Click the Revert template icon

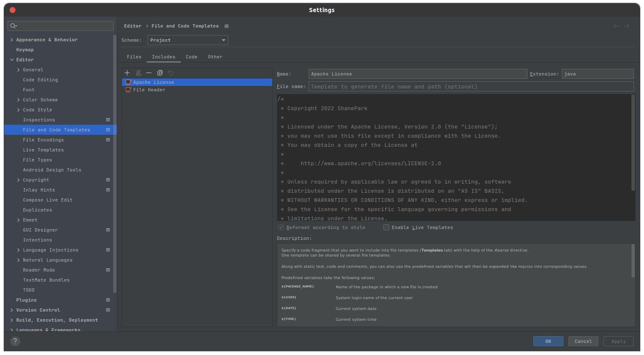tap(171, 73)
